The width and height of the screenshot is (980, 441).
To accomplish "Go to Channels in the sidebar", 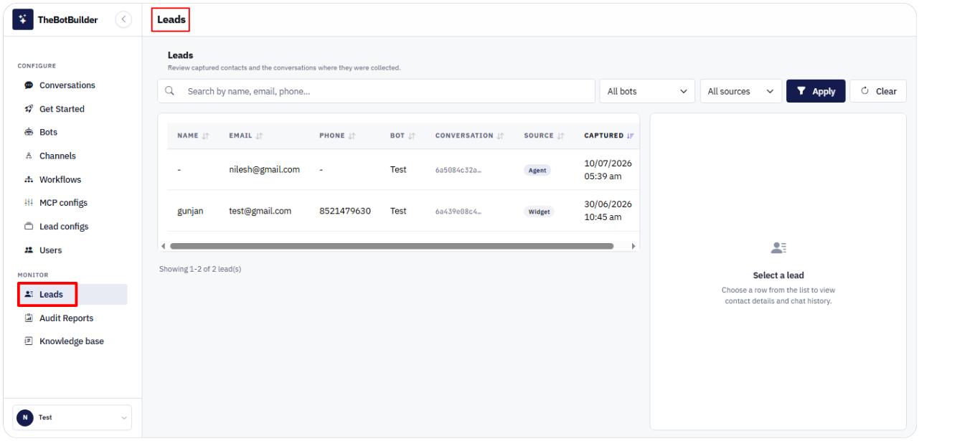I will click(57, 156).
